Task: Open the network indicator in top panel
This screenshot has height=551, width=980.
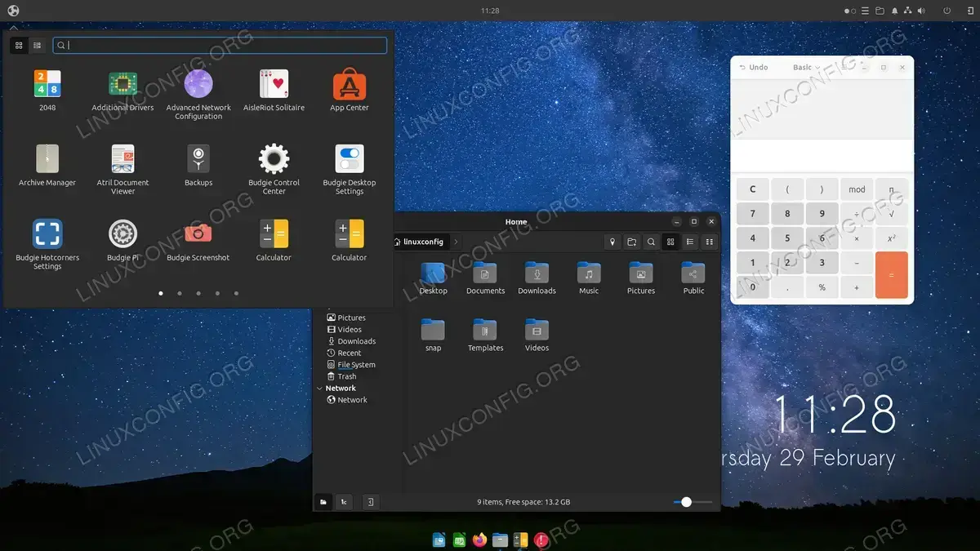Action: click(907, 11)
